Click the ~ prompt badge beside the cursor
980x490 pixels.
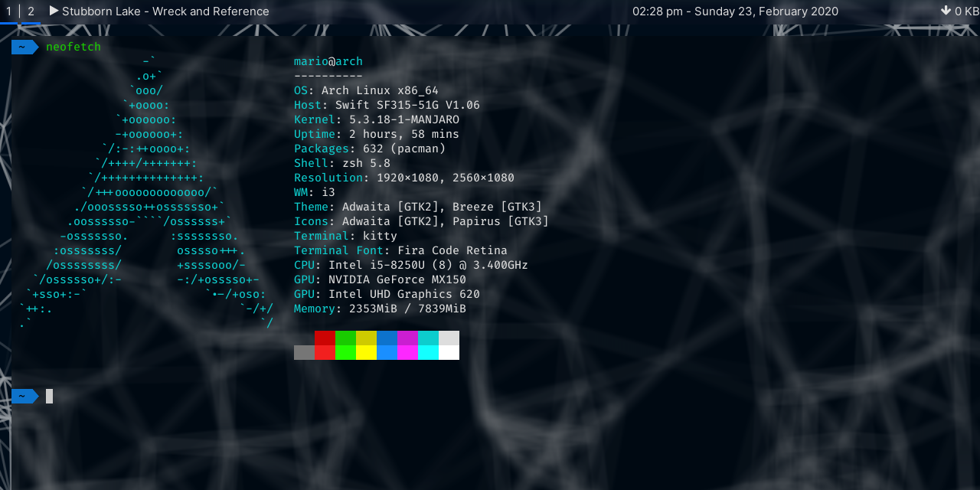[x=24, y=396]
